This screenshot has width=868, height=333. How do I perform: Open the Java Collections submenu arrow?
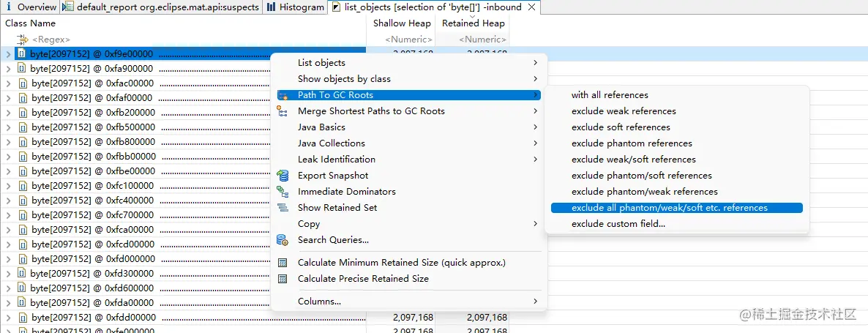536,143
